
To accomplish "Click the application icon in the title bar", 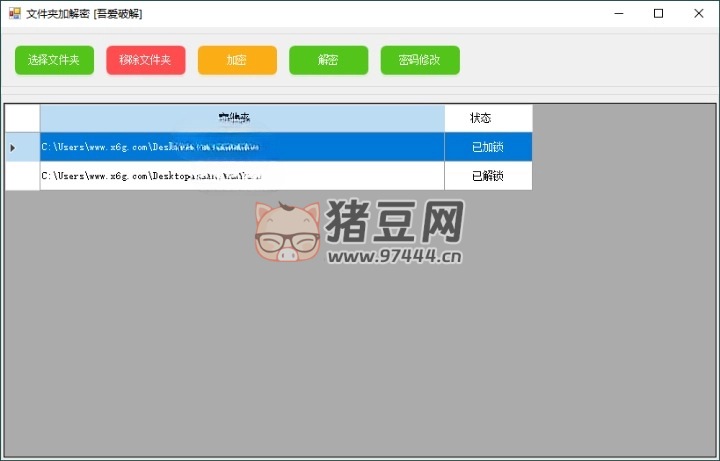I will click(15, 13).
